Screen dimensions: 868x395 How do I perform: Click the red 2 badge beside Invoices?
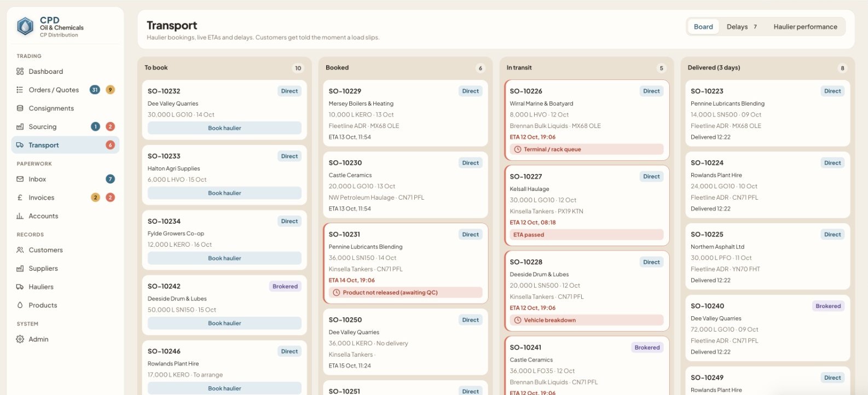110,197
